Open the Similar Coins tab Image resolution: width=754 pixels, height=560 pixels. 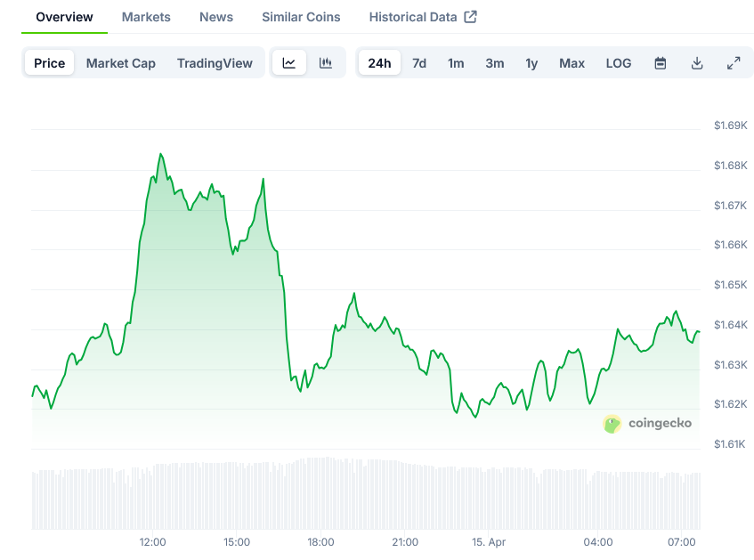point(301,17)
